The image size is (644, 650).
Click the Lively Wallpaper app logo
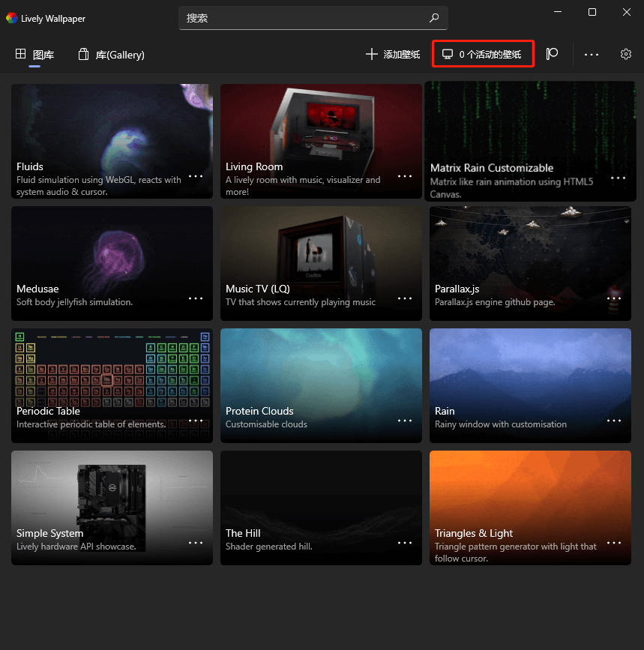(x=11, y=18)
